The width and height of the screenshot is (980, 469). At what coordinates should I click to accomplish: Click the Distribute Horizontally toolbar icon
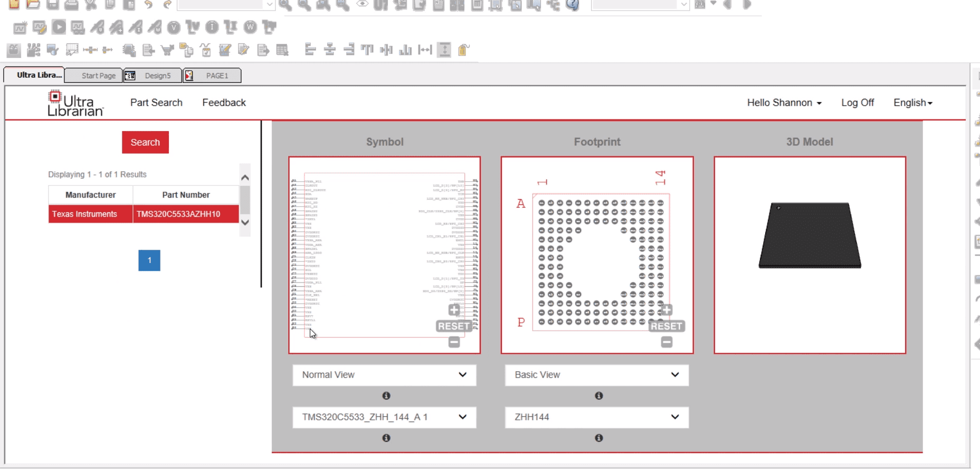pyautogui.click(x=425, y=50)
